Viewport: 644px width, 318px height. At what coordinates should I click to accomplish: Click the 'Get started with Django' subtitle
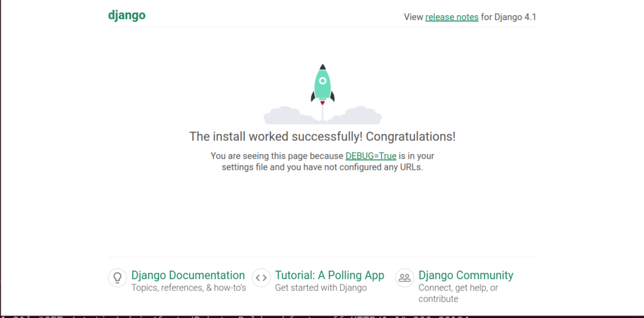pos(321,288)
